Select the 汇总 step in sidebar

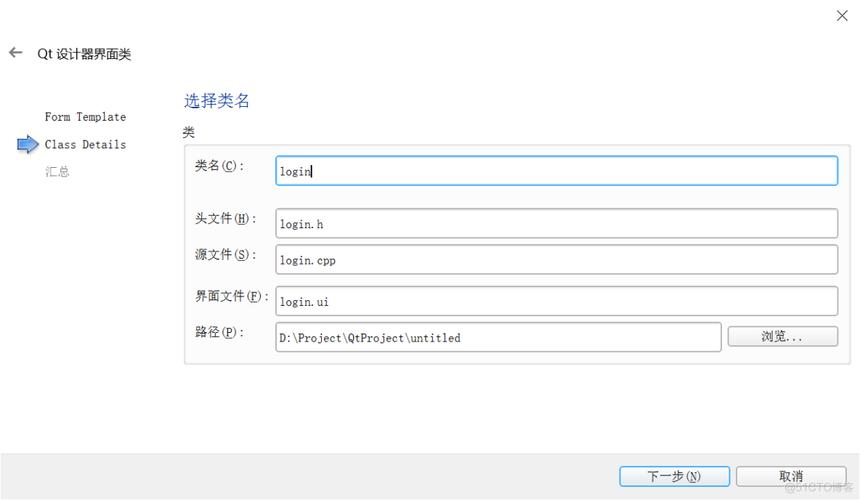tap(57, 172)
